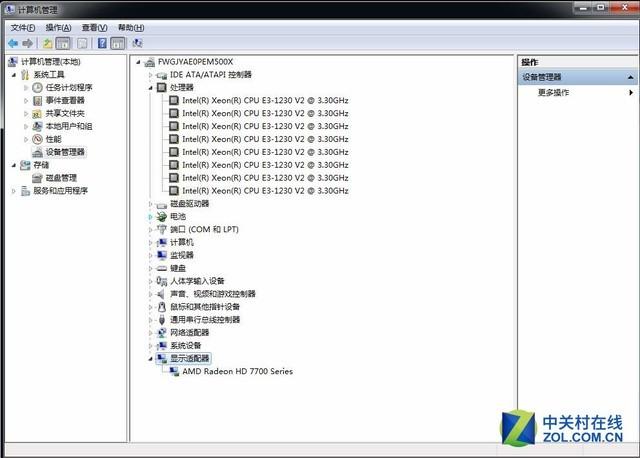Expand the 网络适配器 node
The image size is (640, 458).
pyautogui.click(x=150, y=333)
